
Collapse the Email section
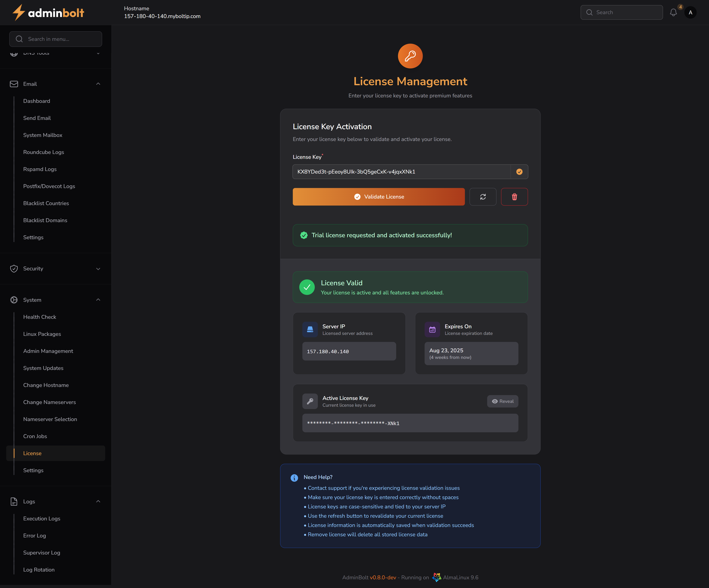[x=98, y=84]
